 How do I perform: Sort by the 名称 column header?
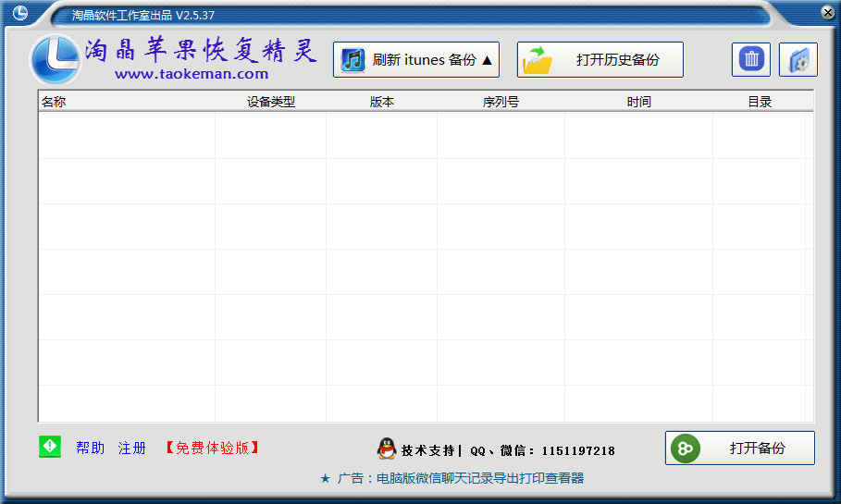(54, 102)
